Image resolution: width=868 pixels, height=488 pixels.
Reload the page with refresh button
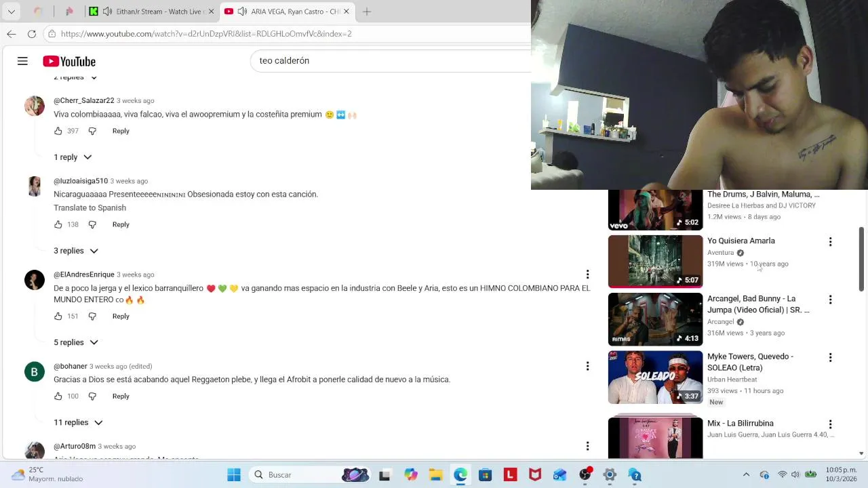32,34
